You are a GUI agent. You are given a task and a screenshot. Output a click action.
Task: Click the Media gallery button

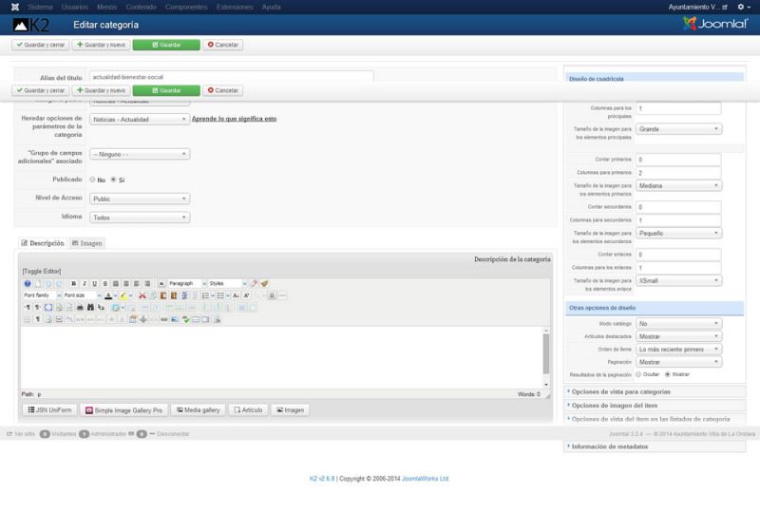(199, 409)
